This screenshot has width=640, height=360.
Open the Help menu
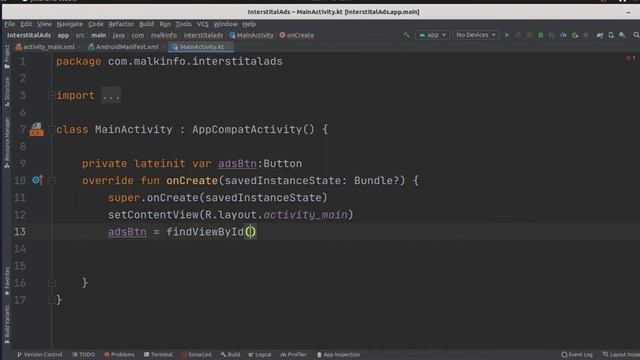pos(249,24)
